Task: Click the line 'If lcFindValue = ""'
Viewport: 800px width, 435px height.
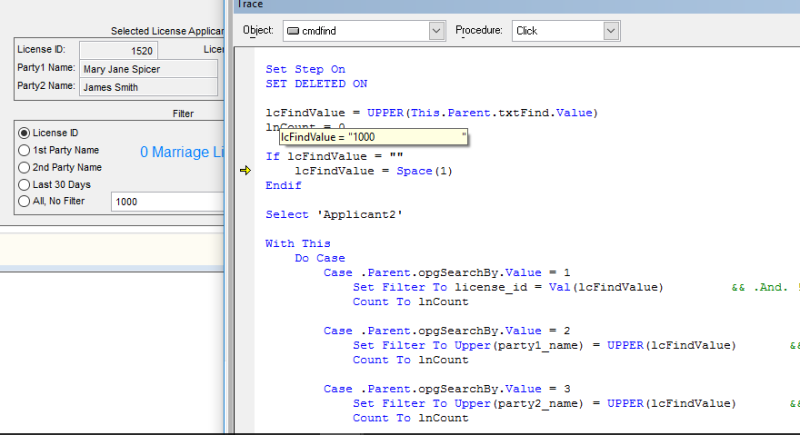Action: (334, 156)
